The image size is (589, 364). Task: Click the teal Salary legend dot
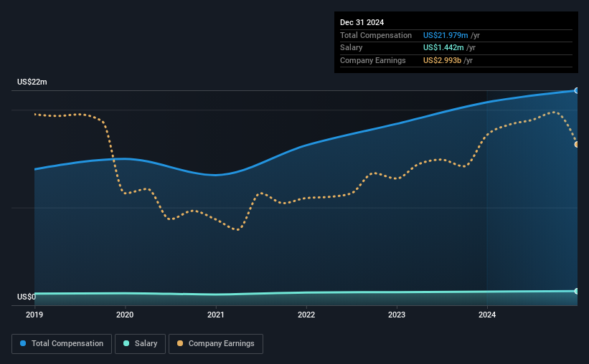pos(126,343)
